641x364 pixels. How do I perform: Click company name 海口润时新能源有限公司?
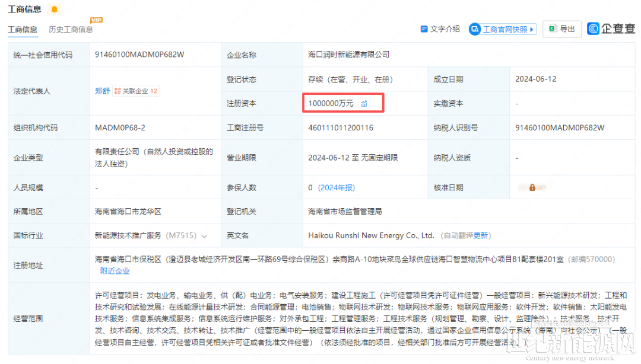coord(348,55)
